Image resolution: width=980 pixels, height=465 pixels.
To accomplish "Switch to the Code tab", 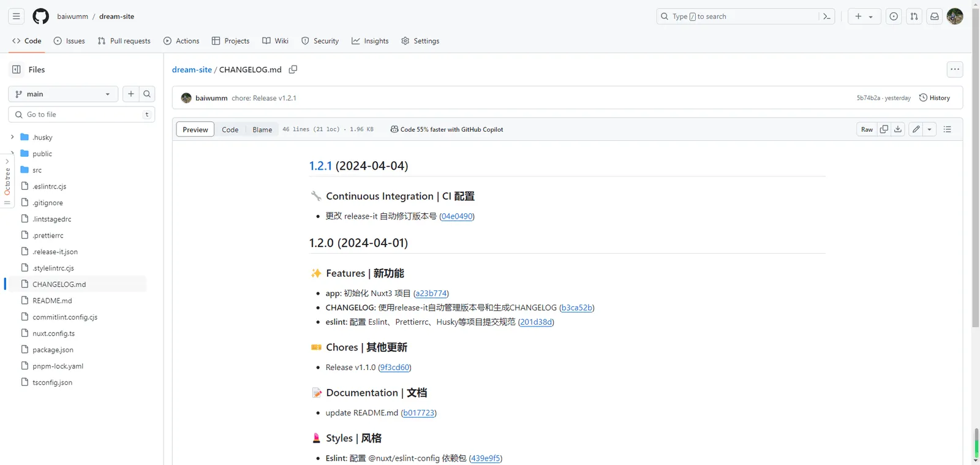I will 27,41.
